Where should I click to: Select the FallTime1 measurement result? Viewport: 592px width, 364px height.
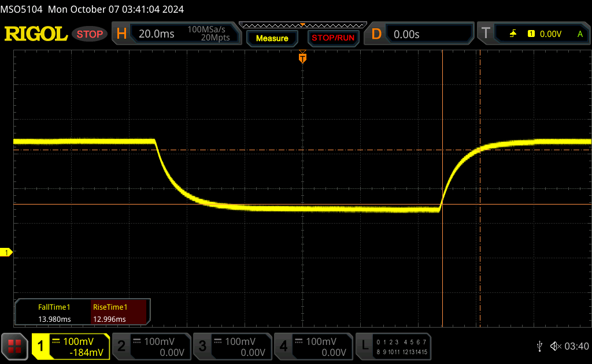54,313
